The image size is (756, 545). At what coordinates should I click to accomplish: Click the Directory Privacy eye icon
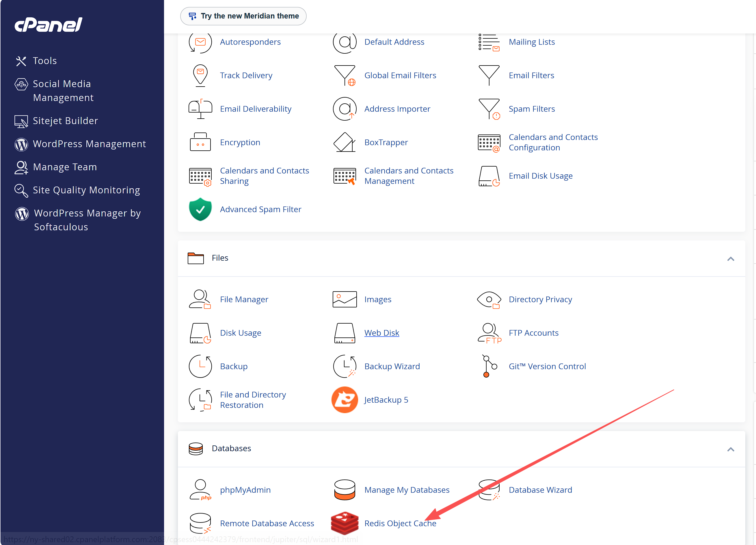pyautogui.click(x=489, y=300)
